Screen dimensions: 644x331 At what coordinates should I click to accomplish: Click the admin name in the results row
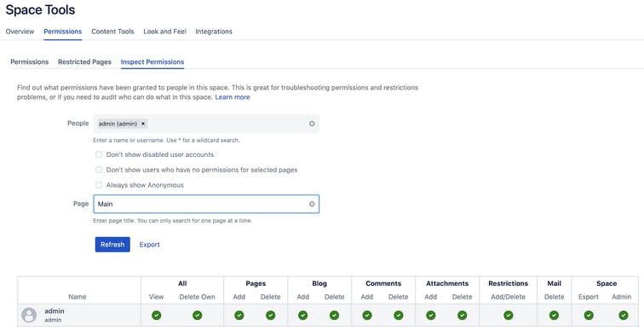(x=55, y=311)
